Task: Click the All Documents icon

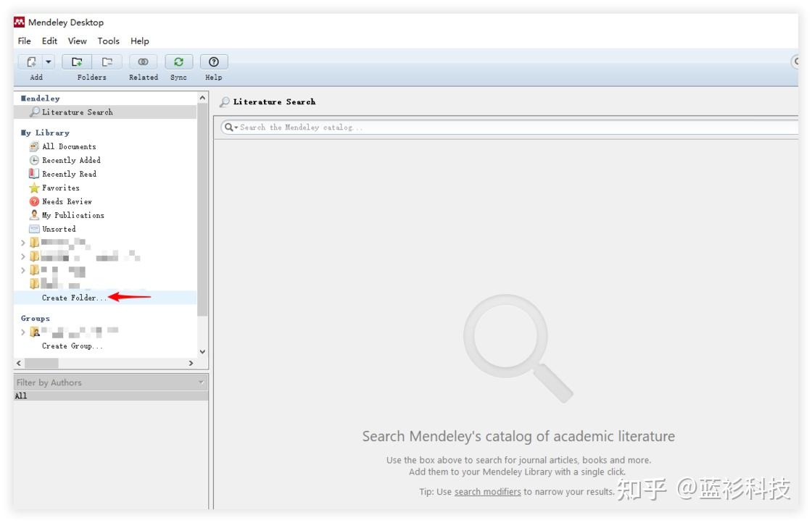Action: [34, 147]
